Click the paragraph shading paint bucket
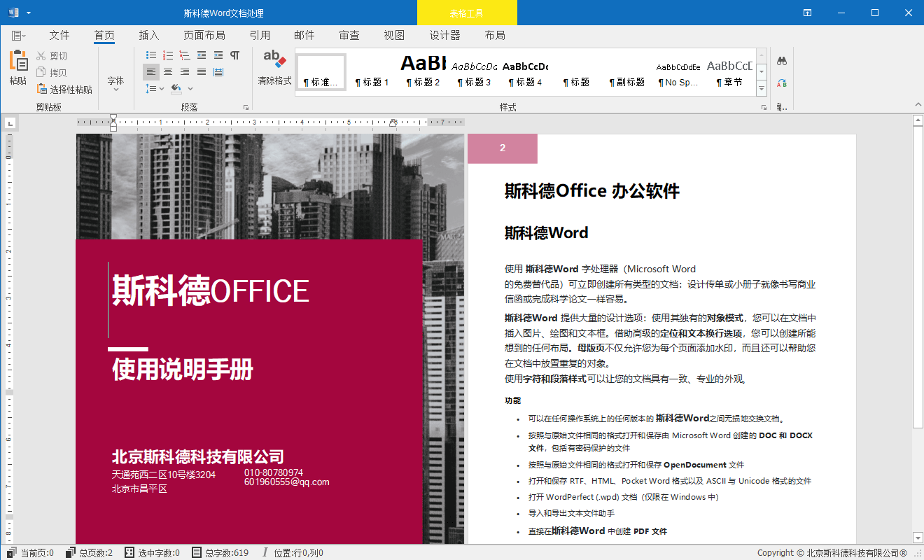This screenshot has width=924, height=560. click(176, 89)
